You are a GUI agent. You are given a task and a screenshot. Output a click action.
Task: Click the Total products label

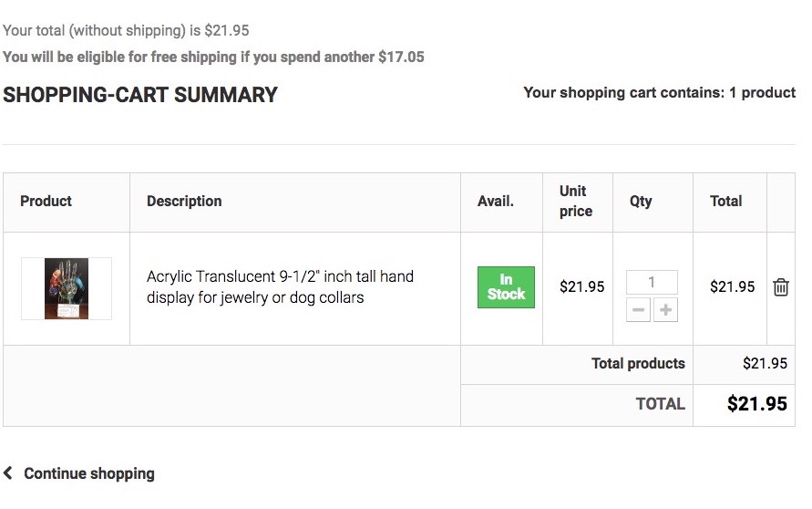pyautogui.click(x=638, y=363)
